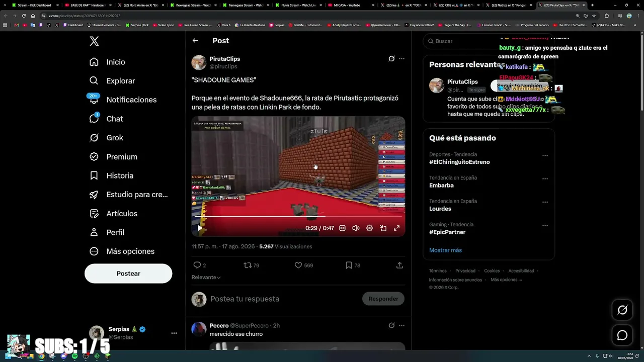644x362 pixels.
Task: Open video settings gear
Action: (369, 228)
